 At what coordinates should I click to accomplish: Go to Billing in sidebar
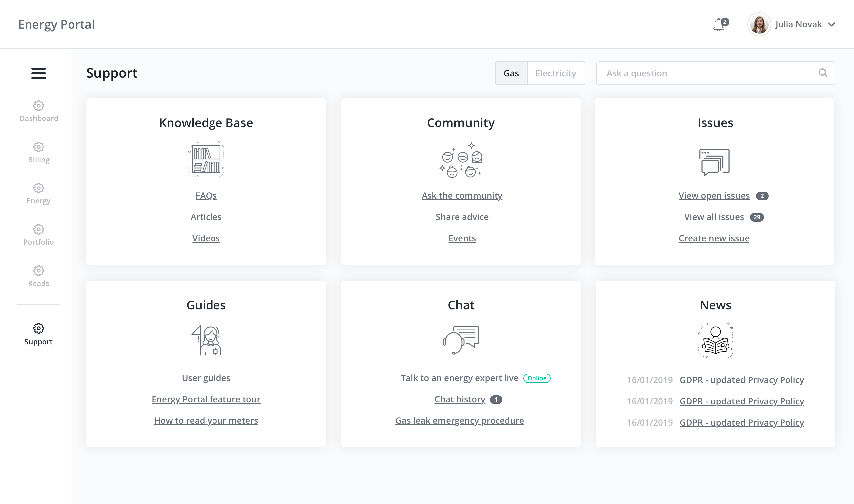38,153
